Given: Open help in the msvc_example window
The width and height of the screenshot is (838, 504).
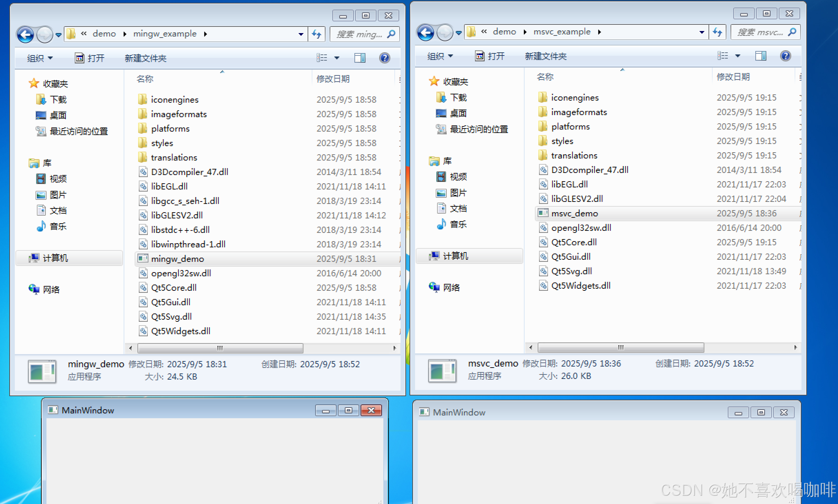Looking at the screenshot, I should click(x=785, y=56).
